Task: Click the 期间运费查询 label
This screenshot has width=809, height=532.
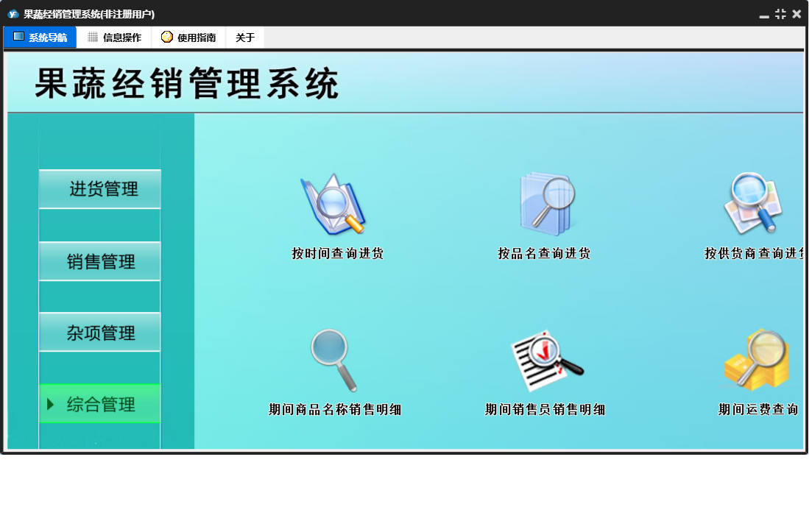Action: point(758,409)
